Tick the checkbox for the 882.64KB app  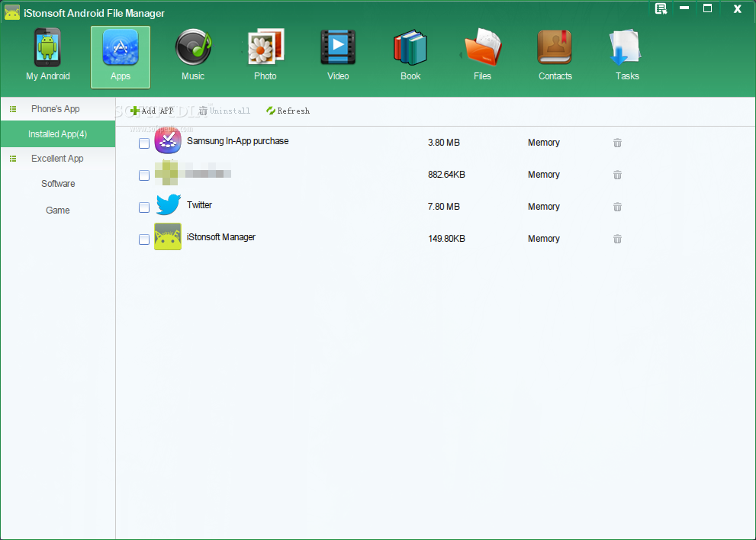[x=144, y=175]
